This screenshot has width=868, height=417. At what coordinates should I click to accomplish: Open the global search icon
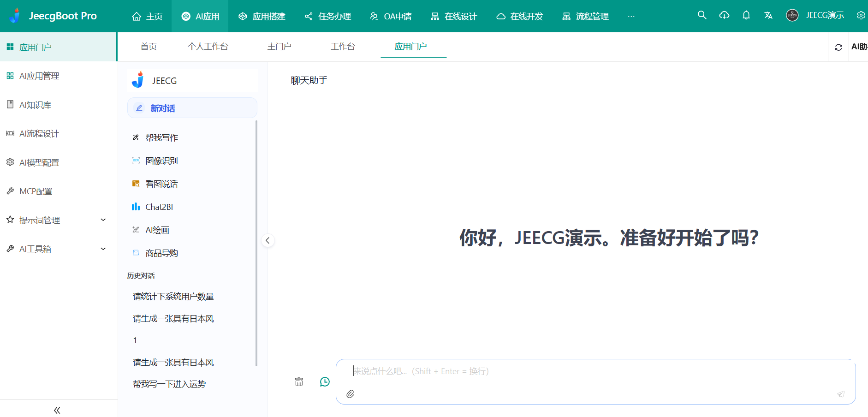(x=702, y=15)
